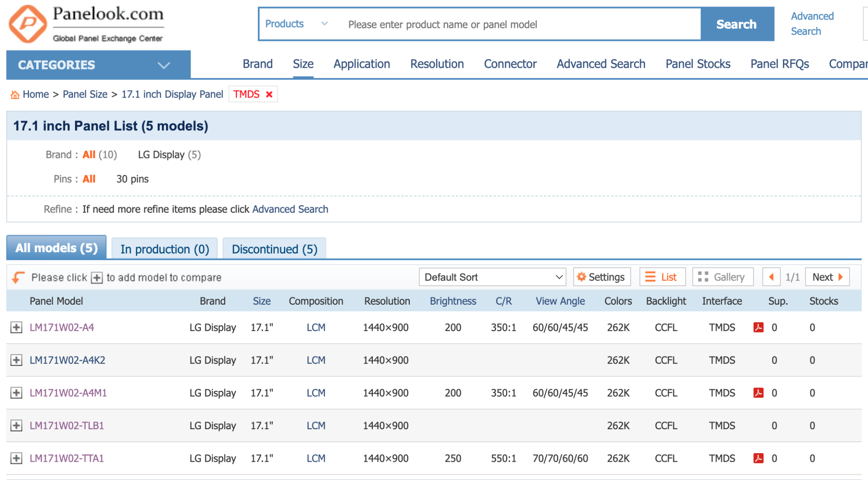Open Panel RFQs in navigation bar
868x480 pixels.
tap(779, 64)
